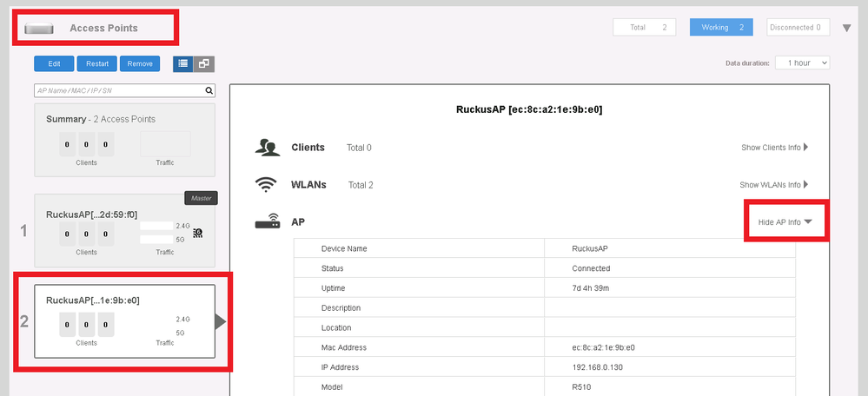Click the AP Name/MAC/IP/SN search field
This screenshot has width=868, height=396.
point(118,89)
